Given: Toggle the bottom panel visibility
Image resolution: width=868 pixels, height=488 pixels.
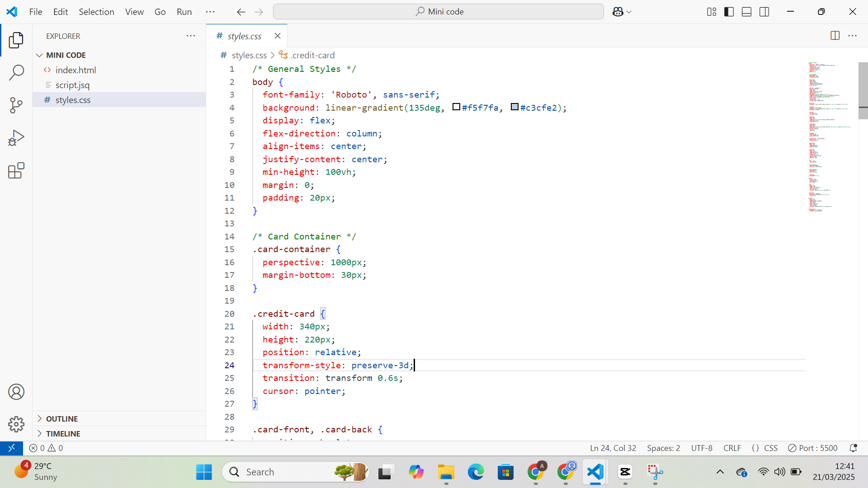Looking at the screenshot, I should 746,11.
